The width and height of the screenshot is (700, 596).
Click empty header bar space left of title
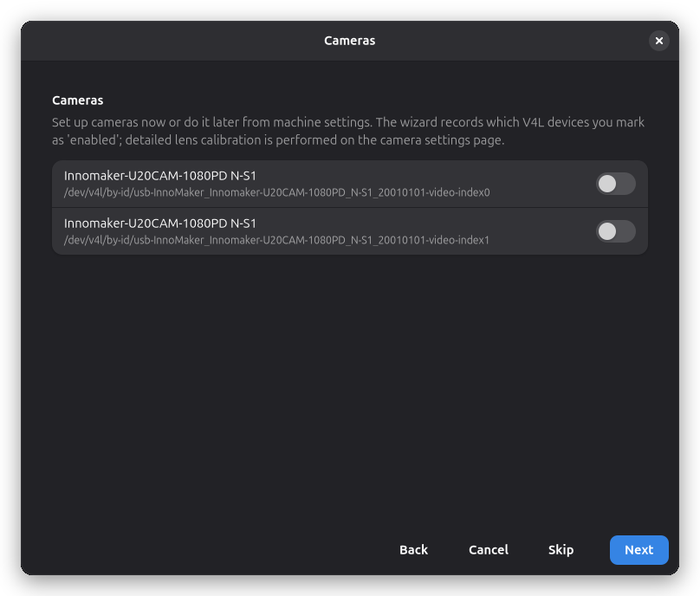(170, 41)
